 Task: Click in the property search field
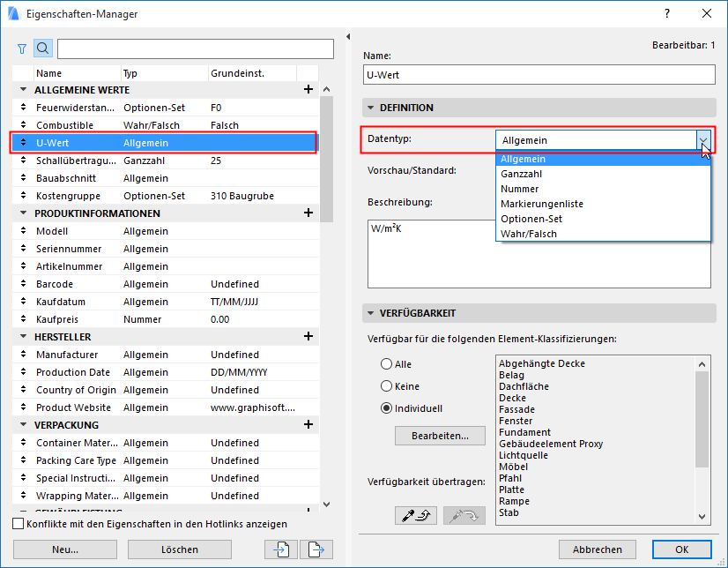(x=196, y=49)
